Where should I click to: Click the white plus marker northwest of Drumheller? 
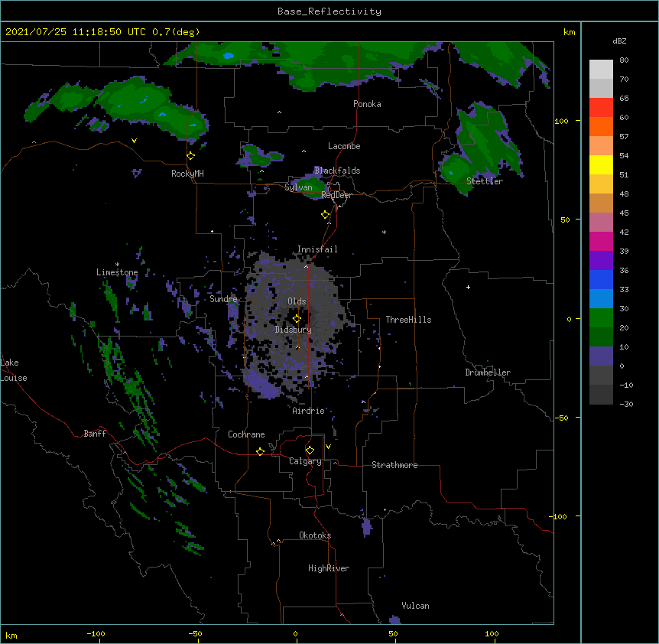tap(468, 287)
